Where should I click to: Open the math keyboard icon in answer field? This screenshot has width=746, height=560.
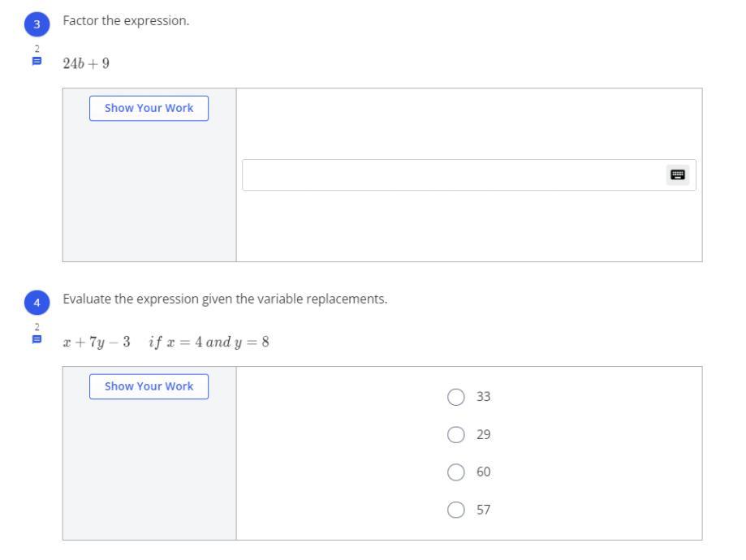coord(678,174)
